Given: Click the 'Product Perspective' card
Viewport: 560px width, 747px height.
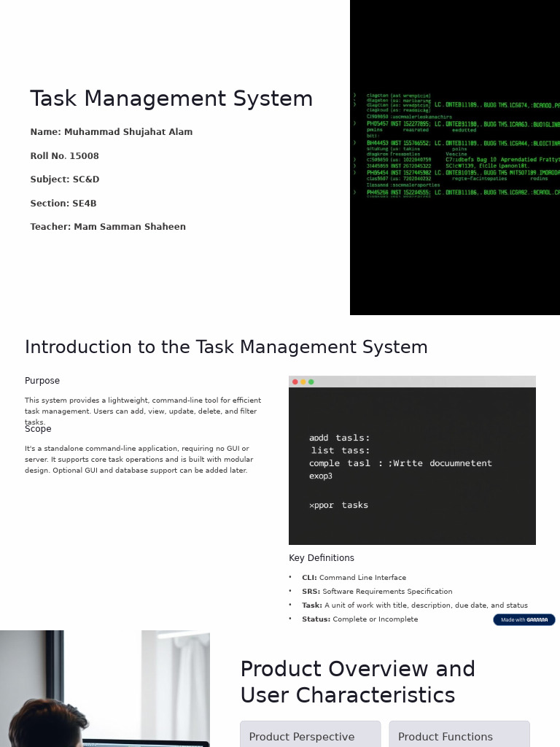Looking at the screenshot, I should (311, 734).
